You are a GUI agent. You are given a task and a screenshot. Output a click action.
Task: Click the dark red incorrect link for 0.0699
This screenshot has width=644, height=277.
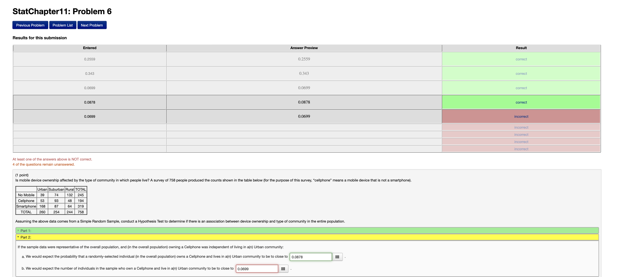[521, 117]
